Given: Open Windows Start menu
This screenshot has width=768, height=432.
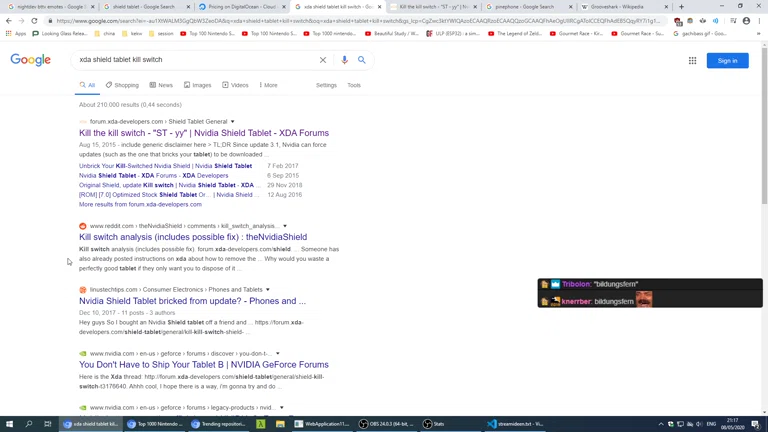Looking at the screenshot, I should click(9, 424).
